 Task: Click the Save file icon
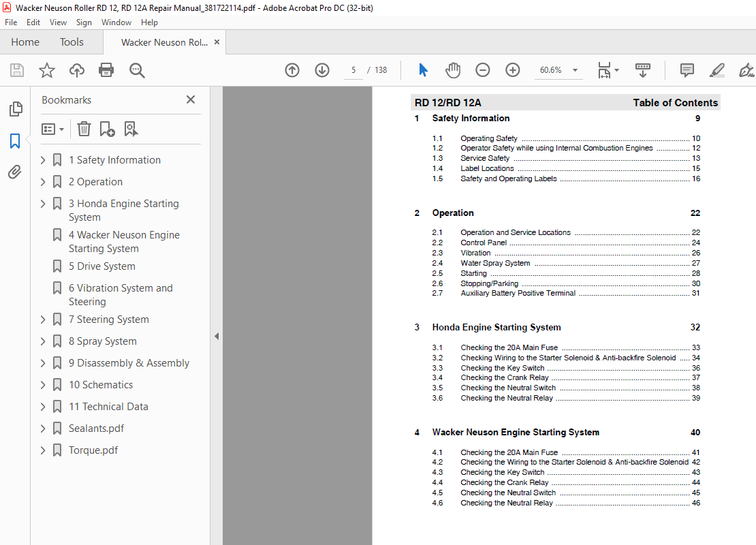click(x=17, y=70)
